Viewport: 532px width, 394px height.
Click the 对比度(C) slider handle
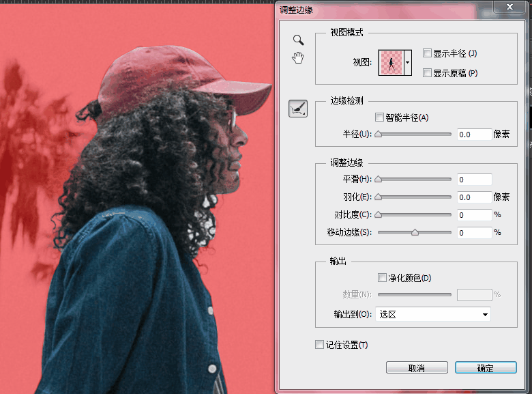click(379, 214)
